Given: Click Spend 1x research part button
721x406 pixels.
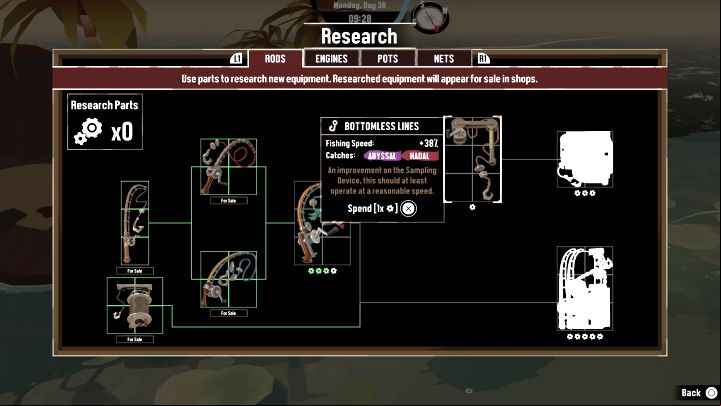Looking at the screenshot, I should pyautogui.click(x=382, y=209).
